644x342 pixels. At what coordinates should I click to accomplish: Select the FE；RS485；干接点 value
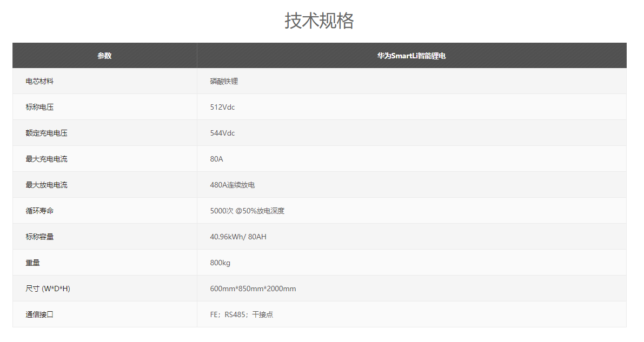242,314
